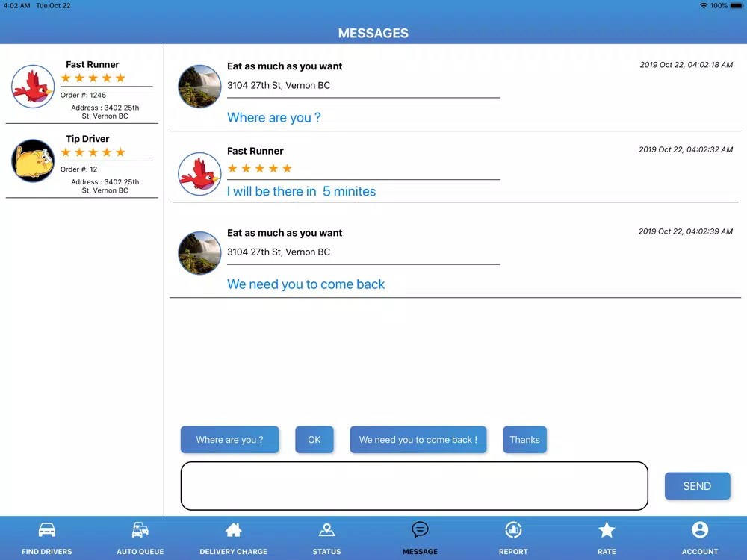Click battery icon in status bar
This screenshot has width=747, height=560.
point(737,6)
